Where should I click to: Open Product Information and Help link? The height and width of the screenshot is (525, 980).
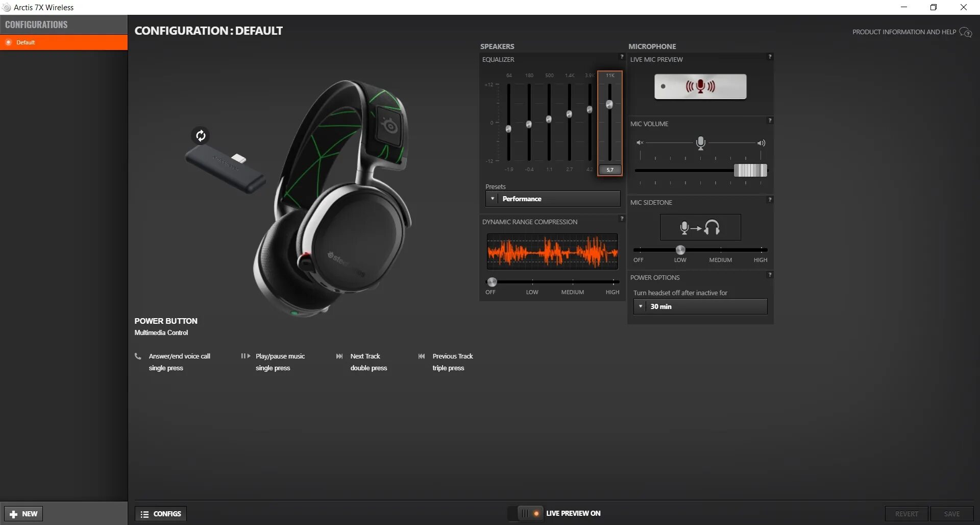(x=904, y=32)
